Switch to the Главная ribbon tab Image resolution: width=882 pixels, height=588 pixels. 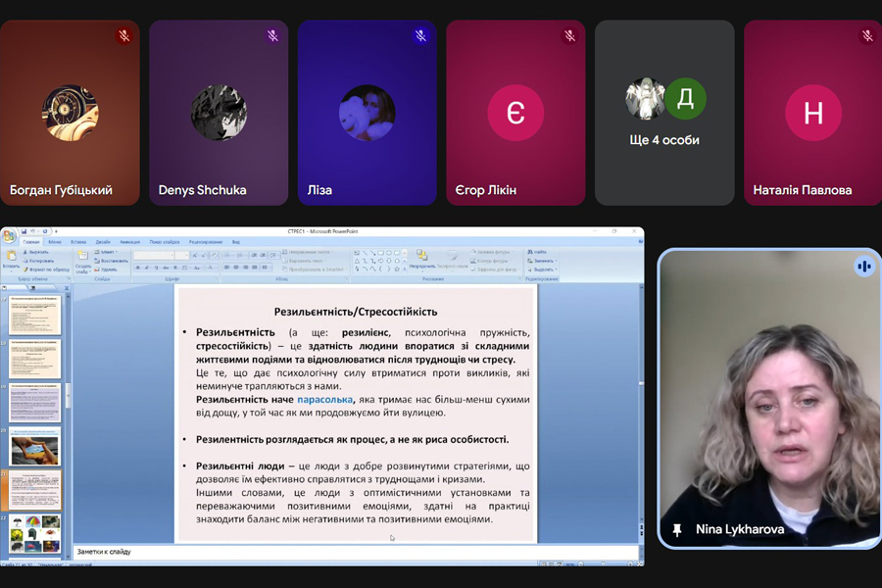pos(31,242)
